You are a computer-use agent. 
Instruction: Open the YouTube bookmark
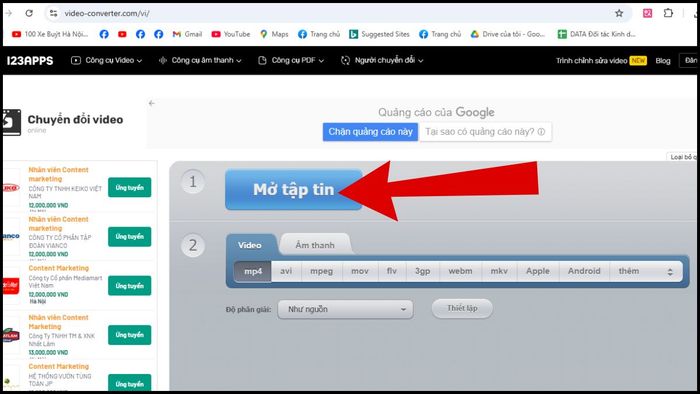coord(231,34)
